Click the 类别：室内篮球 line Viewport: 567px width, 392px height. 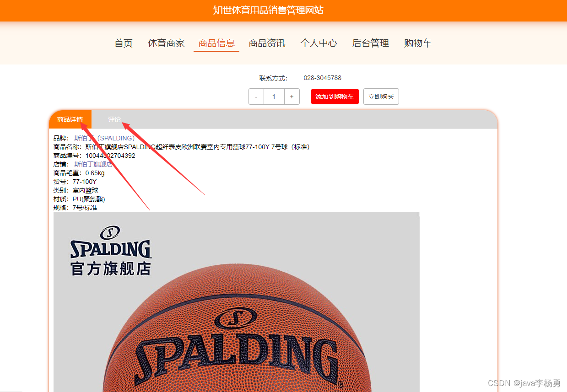[x=76, y=190]
